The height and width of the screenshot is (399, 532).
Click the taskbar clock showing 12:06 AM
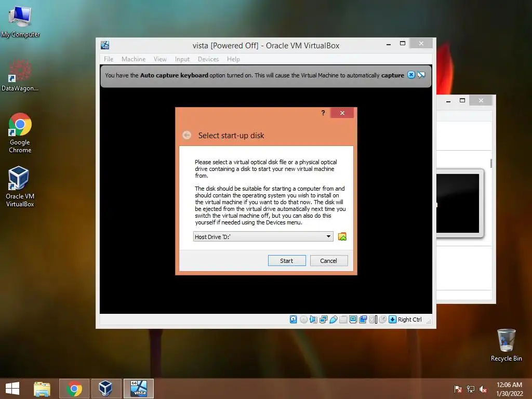(x=509, y=389)
